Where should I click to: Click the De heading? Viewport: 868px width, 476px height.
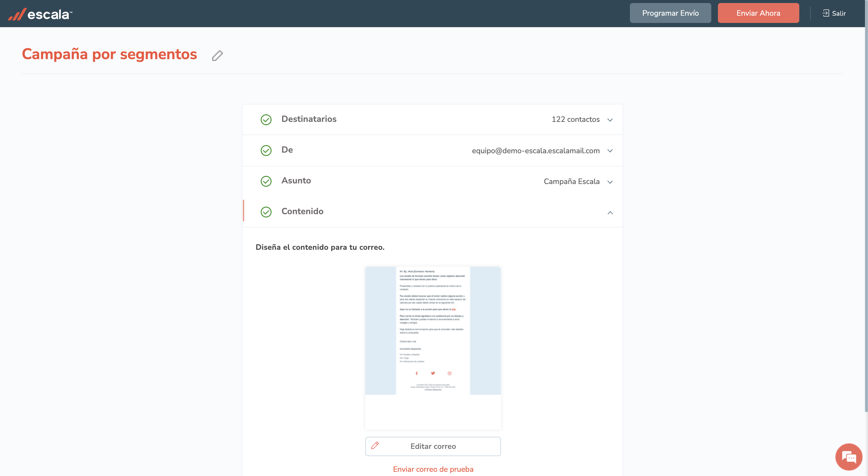(x=287, y=150)
